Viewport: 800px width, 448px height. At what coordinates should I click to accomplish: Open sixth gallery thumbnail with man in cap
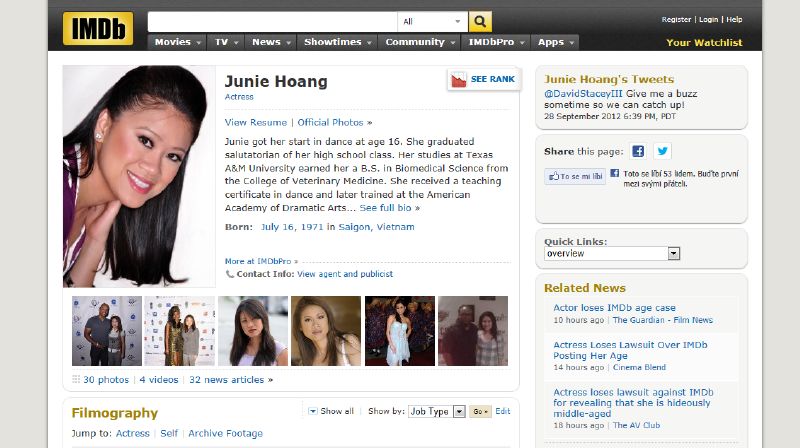(x=473, y=331)
